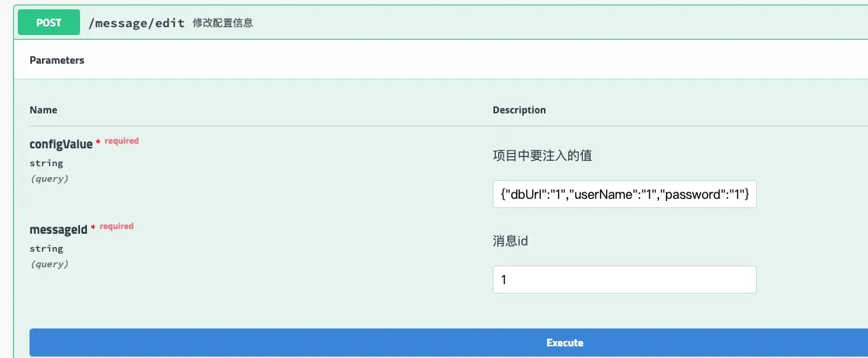Click the red asterisk next to configValue
868x358 pixels.
(99, 143)
